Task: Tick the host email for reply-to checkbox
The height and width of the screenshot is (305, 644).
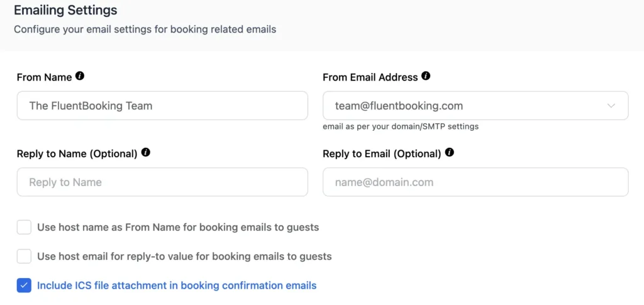Action: [25, 257]
